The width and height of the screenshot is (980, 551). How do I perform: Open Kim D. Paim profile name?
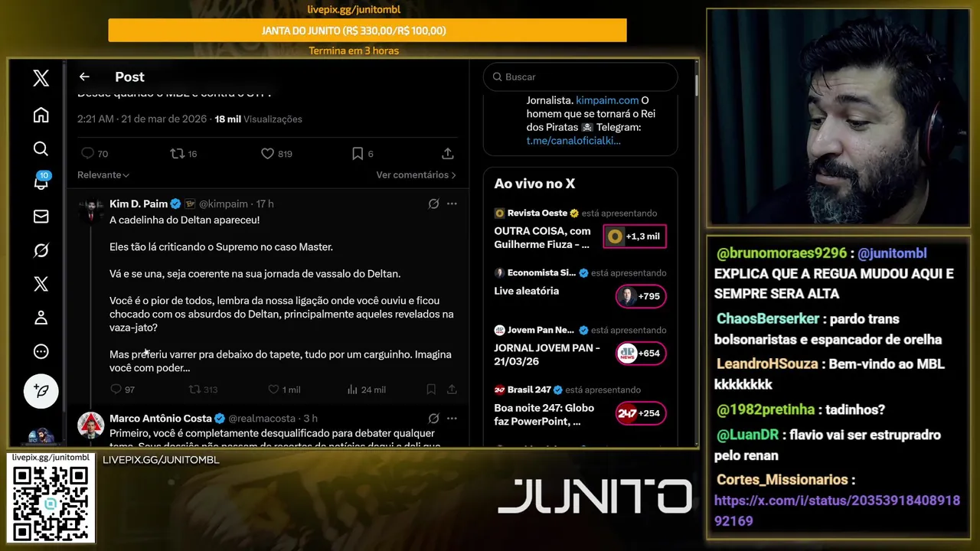(139, 204)
